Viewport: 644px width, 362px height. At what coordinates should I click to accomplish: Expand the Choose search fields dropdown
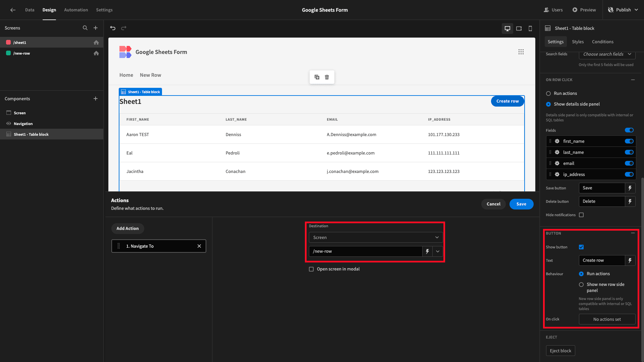[607, 54]
